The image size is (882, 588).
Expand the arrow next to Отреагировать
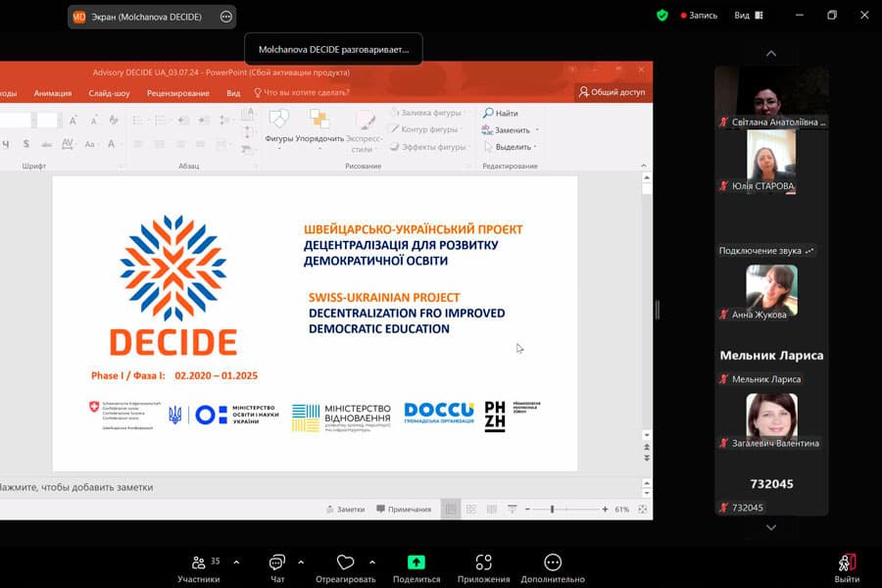pos(372,562)
